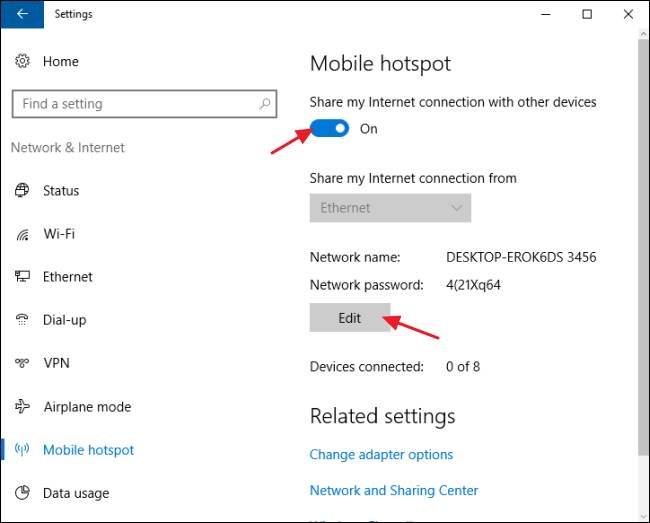
Task: Click the Airplane mode plane icon
Action: coord(22,406)
